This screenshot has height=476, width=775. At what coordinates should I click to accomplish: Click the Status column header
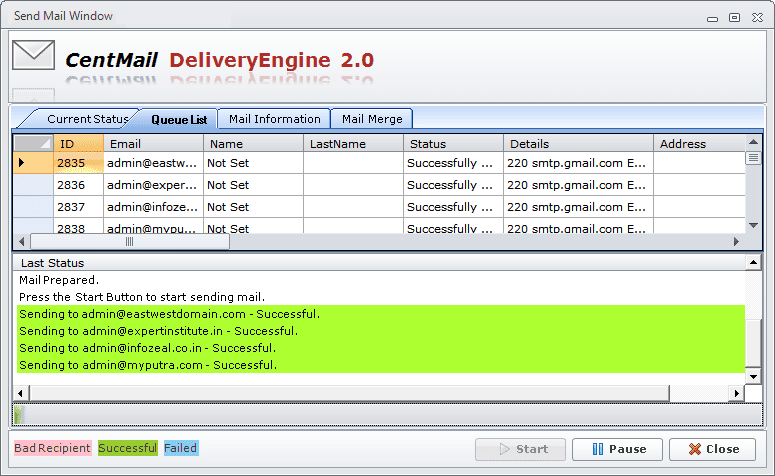pyautogui.click(x=453, y=144)
